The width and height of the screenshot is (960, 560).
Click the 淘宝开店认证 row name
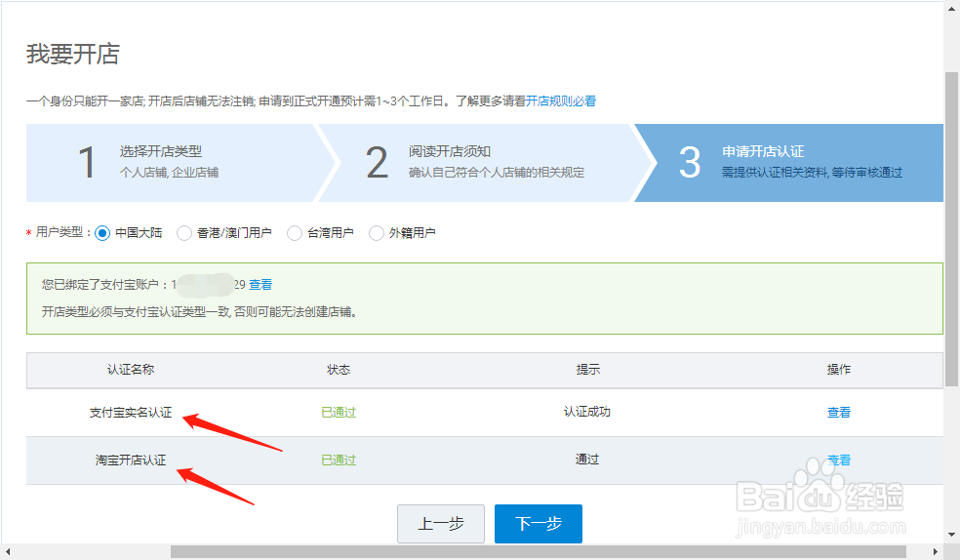click(131, 460)
